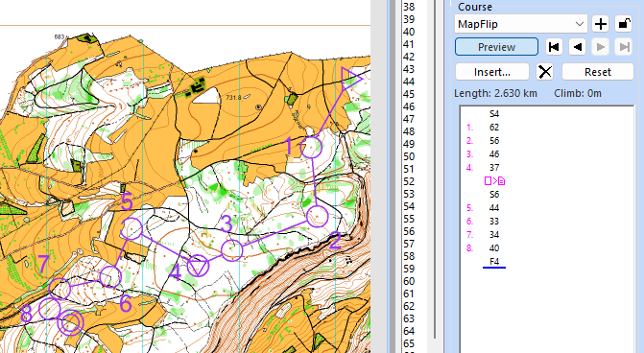Viewport: 644px width, 353px height.
Task: Click control circle 7 on the map
Action: [x=60, y=289]
